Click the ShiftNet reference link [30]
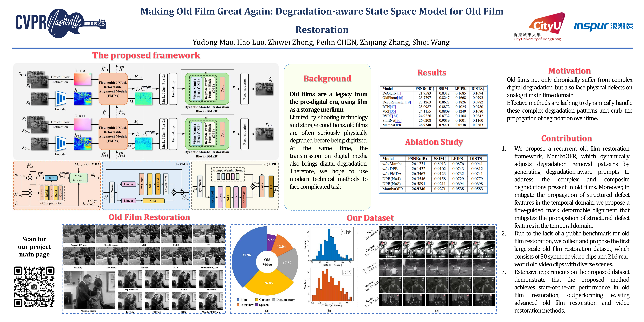The height and width of the screenshot is (322, 644). 398,120
